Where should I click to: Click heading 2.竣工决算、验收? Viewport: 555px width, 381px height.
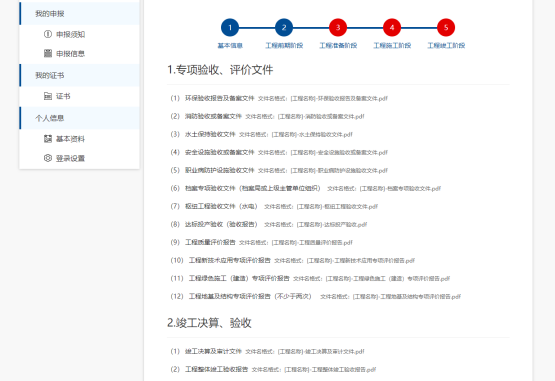coord(209,323)
